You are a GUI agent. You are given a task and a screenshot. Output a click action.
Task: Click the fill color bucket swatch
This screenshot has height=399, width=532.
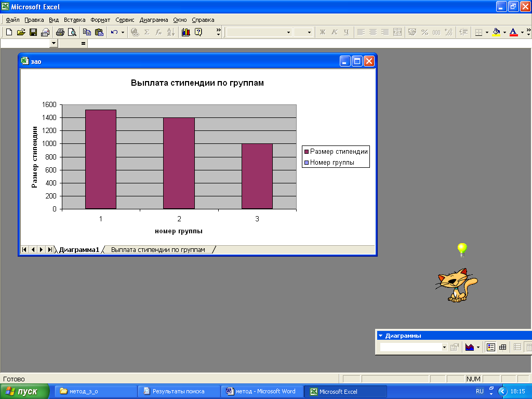496,32
